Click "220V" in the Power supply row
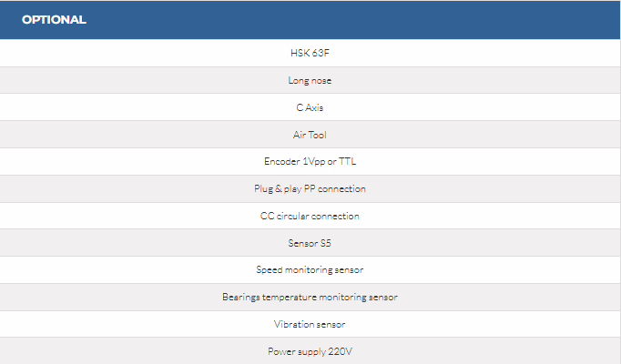This screenshot has height=364, width=621. tap(340, 351)
